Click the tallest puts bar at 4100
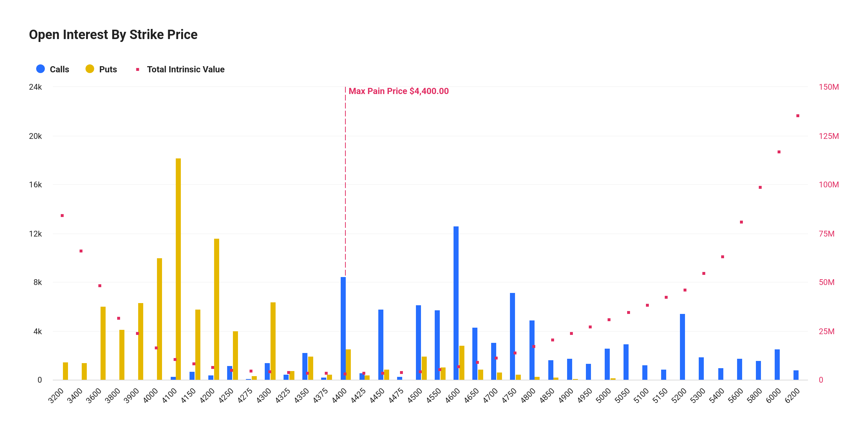This screenshot has width=868, height=434. (178, 269)
